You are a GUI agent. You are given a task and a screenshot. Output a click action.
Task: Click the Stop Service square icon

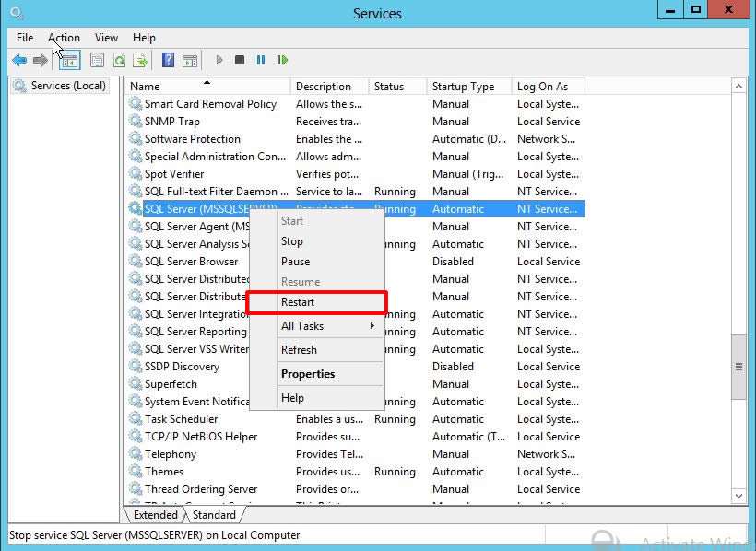[x=240, y=61]
